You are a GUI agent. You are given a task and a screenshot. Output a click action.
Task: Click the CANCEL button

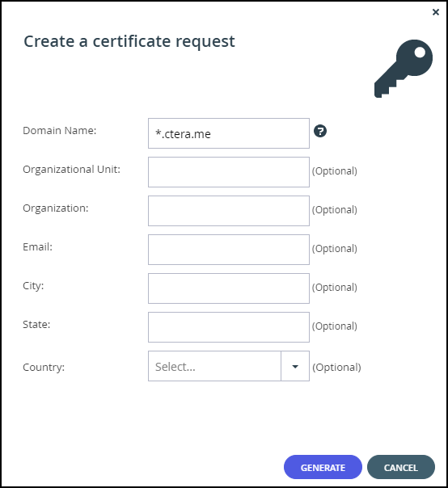(400, 467)
